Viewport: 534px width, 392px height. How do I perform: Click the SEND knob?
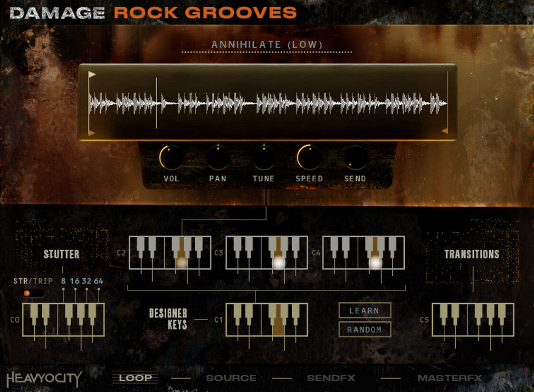click(355, 158)
